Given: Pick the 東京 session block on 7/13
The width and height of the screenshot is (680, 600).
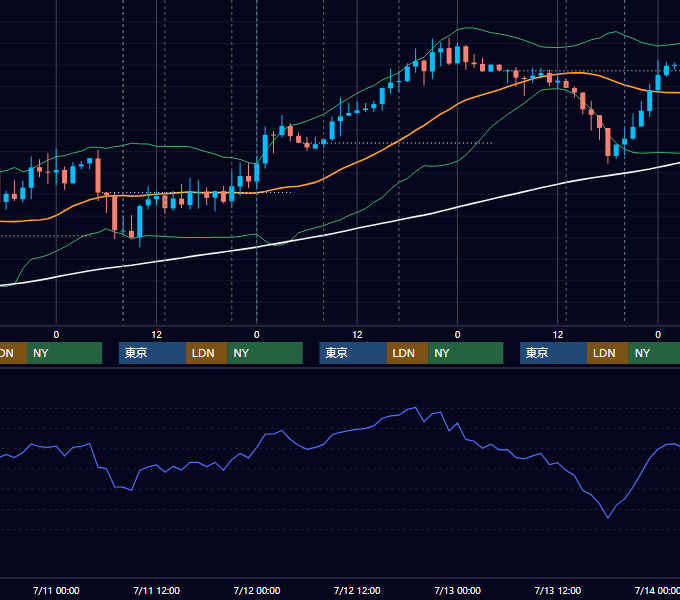Looking at the screenshot, I should point(553,353).
